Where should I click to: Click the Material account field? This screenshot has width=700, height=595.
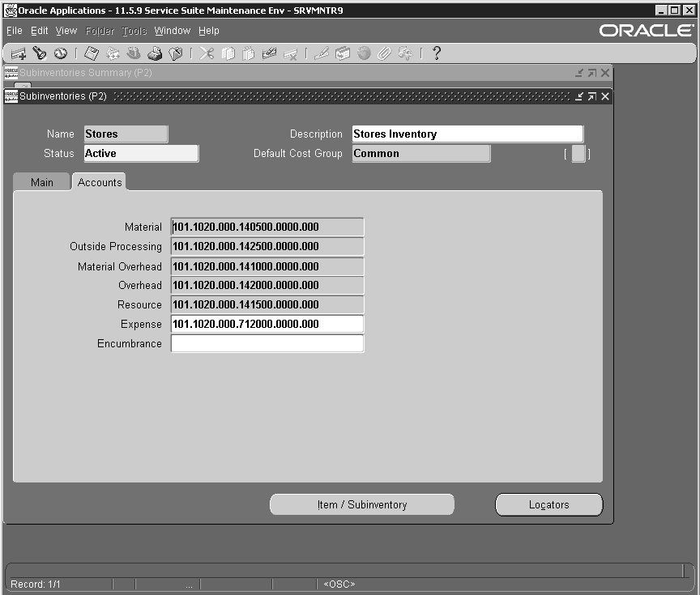[267, 227]
